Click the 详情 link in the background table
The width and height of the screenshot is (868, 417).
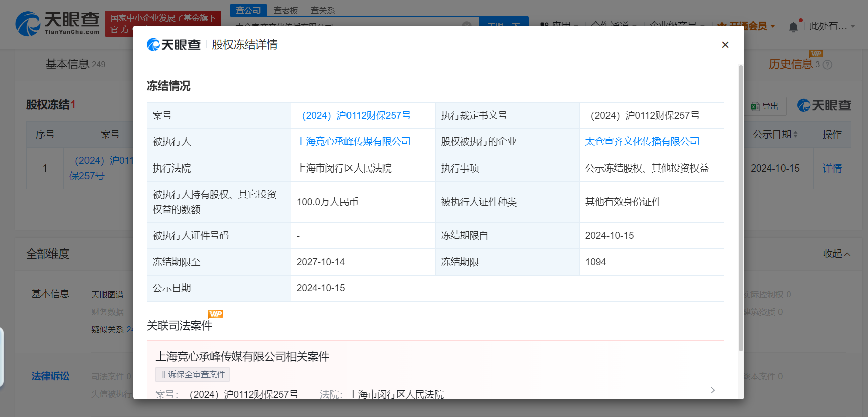[x=832, y=169]
